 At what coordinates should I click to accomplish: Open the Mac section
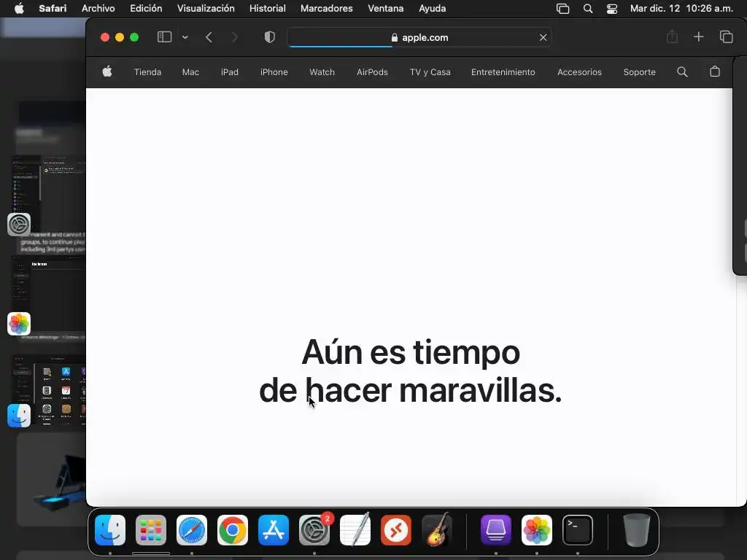(190, 72)
